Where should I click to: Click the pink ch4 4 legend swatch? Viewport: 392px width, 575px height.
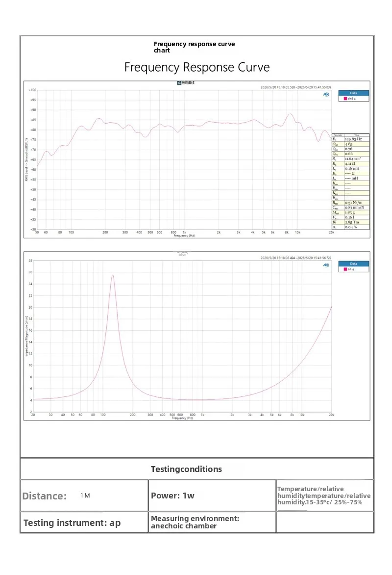pos(345,99)
